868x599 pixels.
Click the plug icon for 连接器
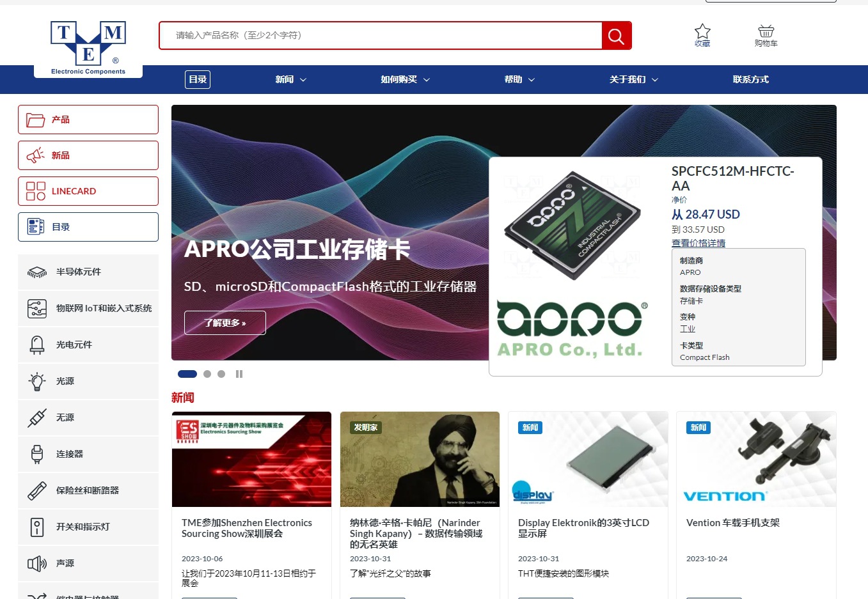pyautogui.click(x=37, y=455)
